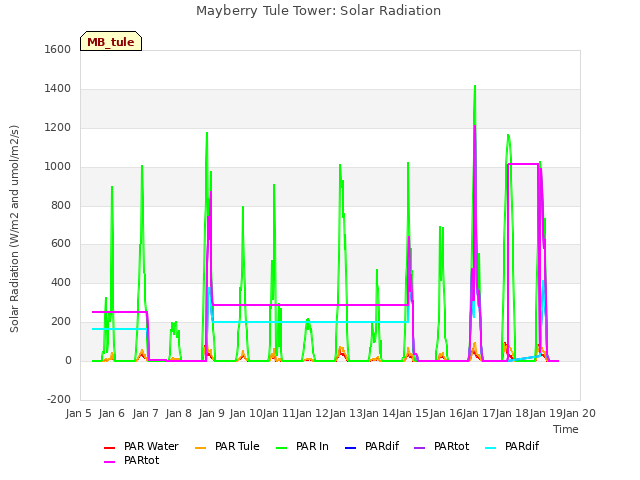Viewport: 640px width, 480px height.
Task: Click the 1600 y-axis tick label
Action: click(58, 50)
